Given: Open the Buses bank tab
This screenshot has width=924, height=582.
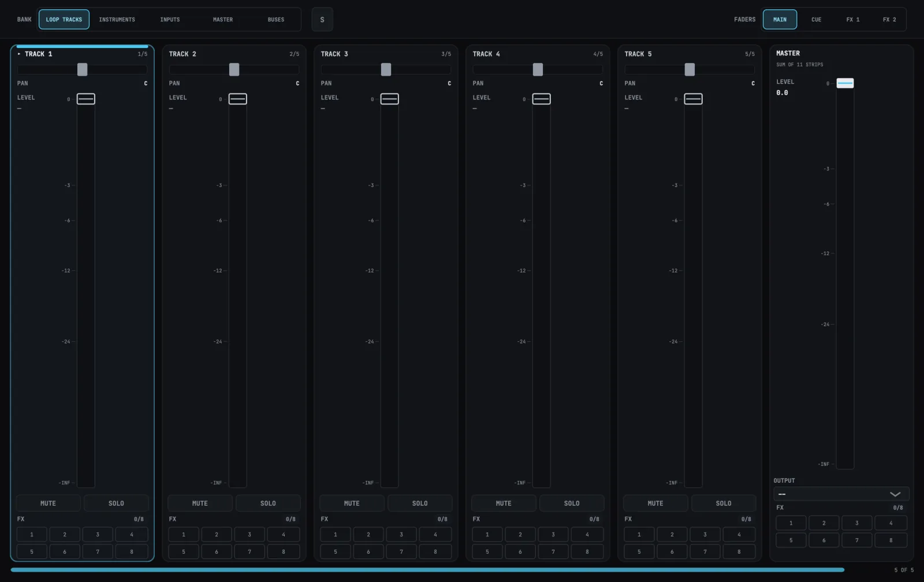Looking at the screenshot, I should point(276,20).
